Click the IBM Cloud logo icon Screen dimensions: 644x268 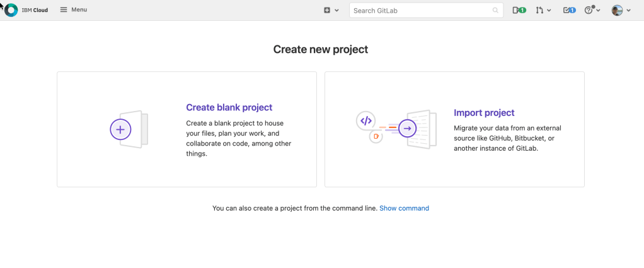pos(11,10)
